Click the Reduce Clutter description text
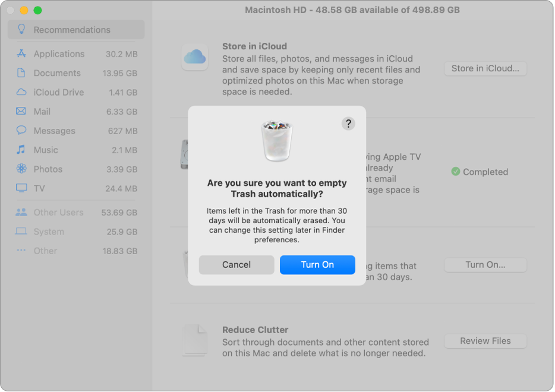555x392 pixels. tap(325, 348)
